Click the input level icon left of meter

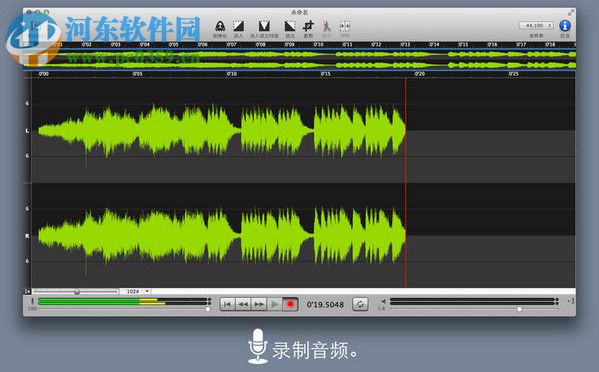[32, 301]
